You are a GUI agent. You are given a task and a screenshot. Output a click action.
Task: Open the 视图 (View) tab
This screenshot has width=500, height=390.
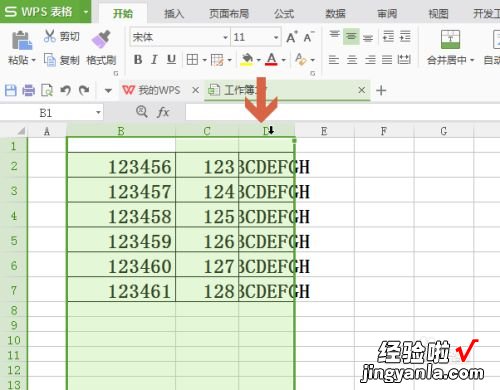click(438, 14)
